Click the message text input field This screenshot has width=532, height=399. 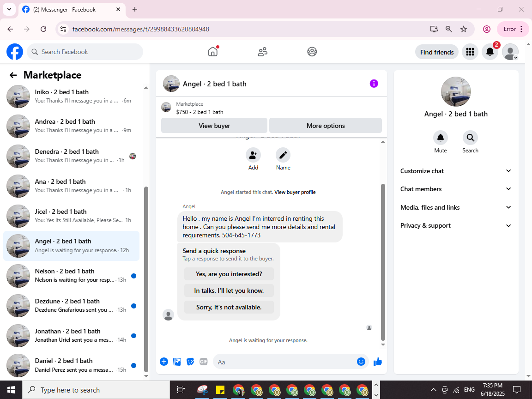point(286,362)
